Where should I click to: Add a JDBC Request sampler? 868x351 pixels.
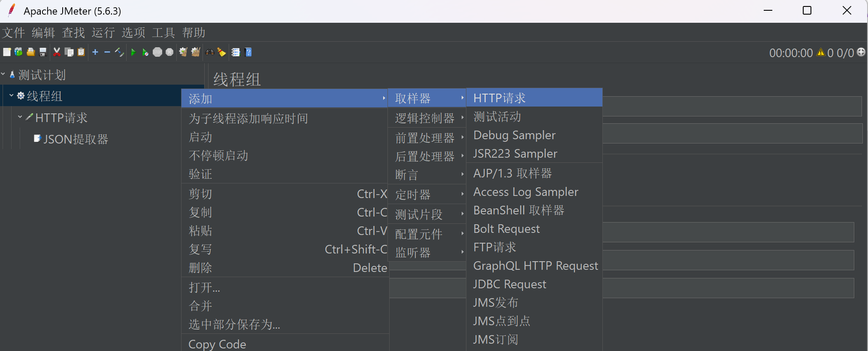(x=534, y=284)
